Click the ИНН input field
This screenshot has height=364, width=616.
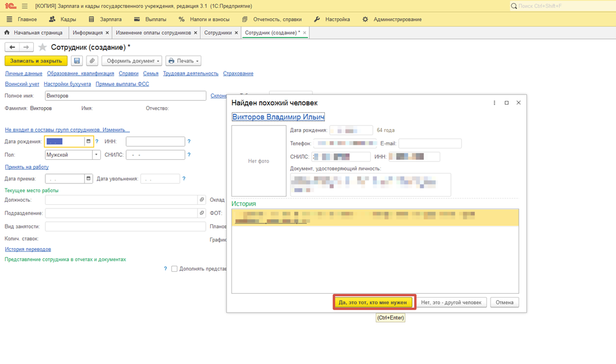tap(155, 141)
